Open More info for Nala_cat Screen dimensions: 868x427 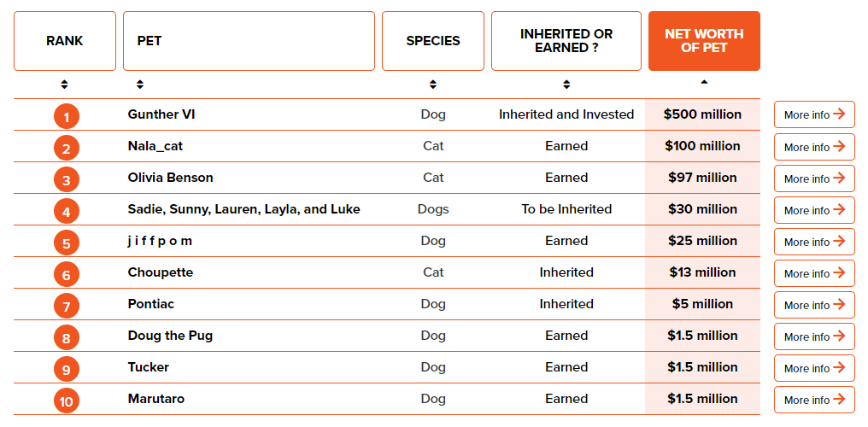tap(814, 147)
